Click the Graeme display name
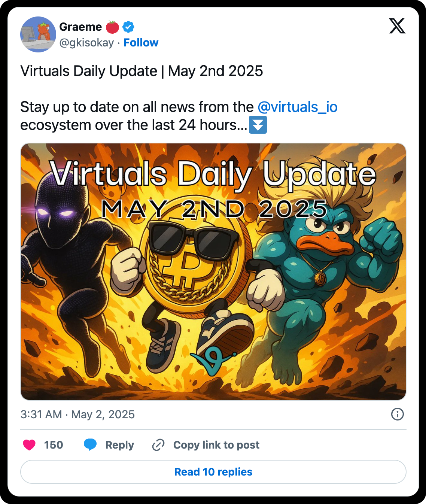The height and width of the screenshot is (504, 426). pos(80,27)
